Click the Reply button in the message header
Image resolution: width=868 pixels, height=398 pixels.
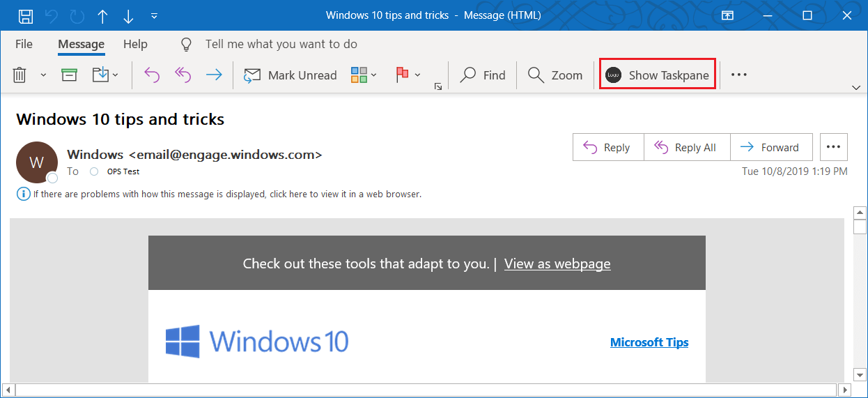[x=608, y=147]
